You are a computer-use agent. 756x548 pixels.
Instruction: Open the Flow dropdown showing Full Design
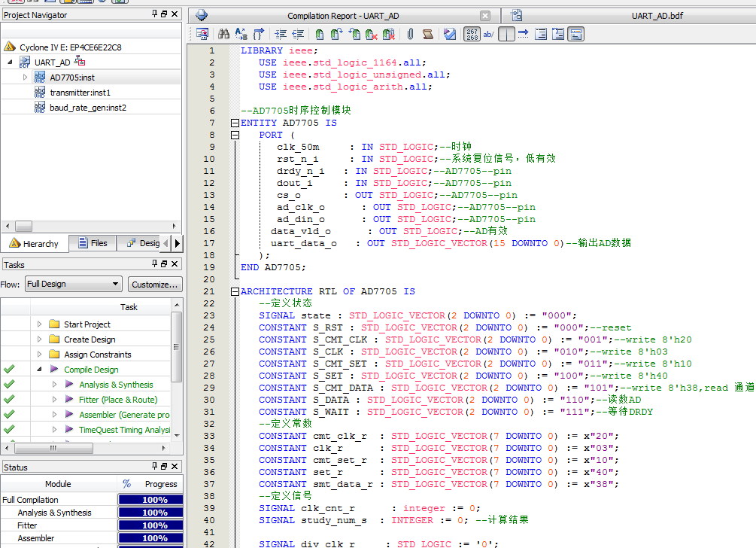pos(73,284)
